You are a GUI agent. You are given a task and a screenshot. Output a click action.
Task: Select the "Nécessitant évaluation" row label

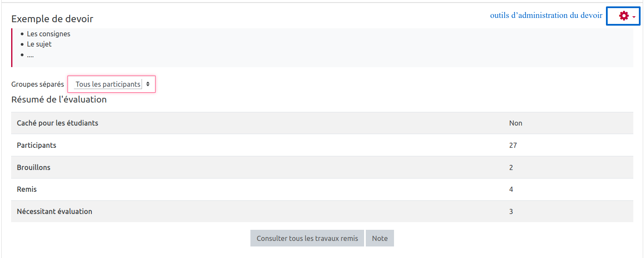point(55,211)
